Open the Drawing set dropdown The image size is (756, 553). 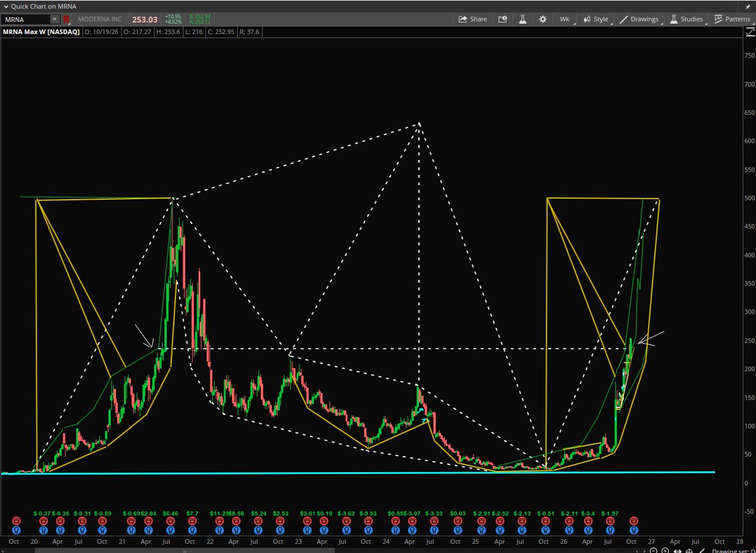tap(732, 550)
